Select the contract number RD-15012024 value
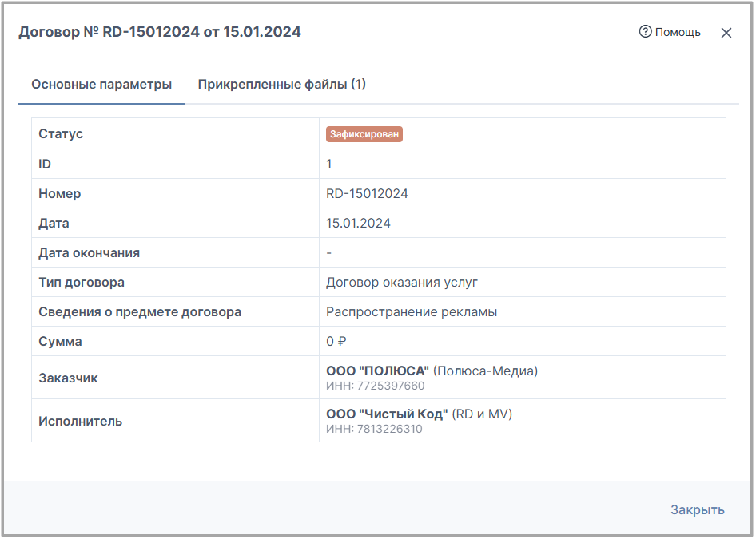Image resolution: width=756 pixels, height=539 pixels. tap(367, 193)
